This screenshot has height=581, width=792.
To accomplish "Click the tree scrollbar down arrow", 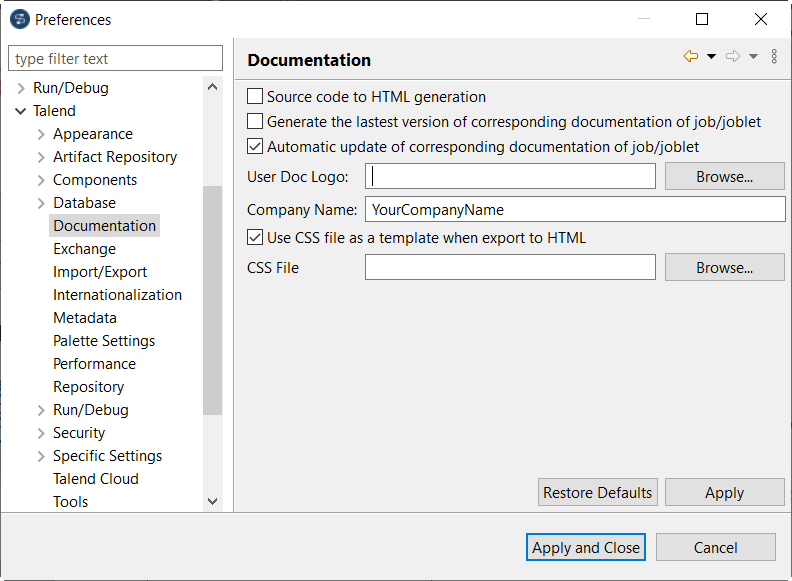I will (x=212, y=501).
